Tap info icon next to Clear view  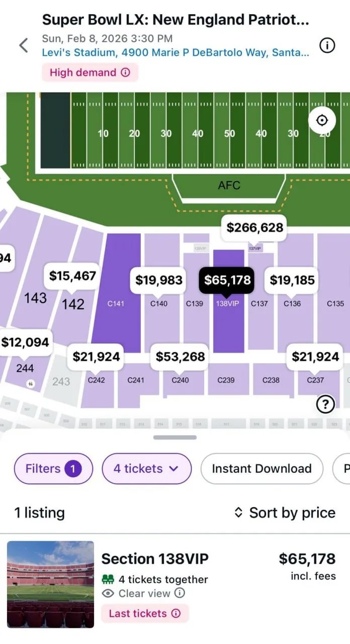tap(180, 593)
